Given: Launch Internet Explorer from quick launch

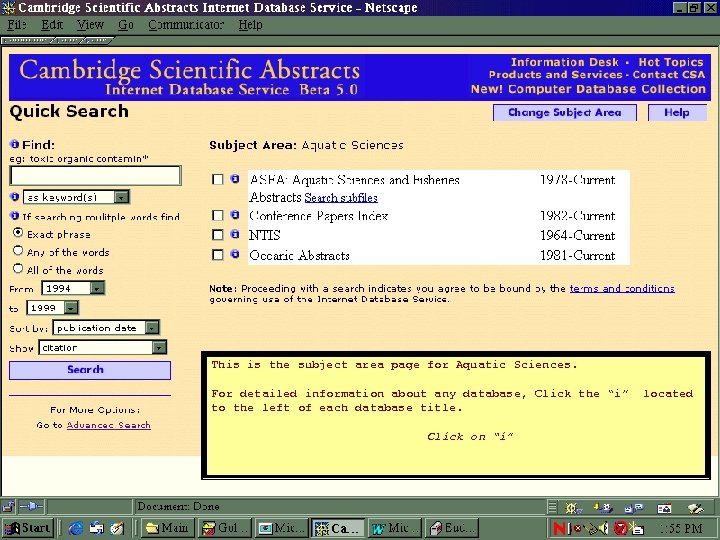Looking at the screenshot, I should [76, 529].
